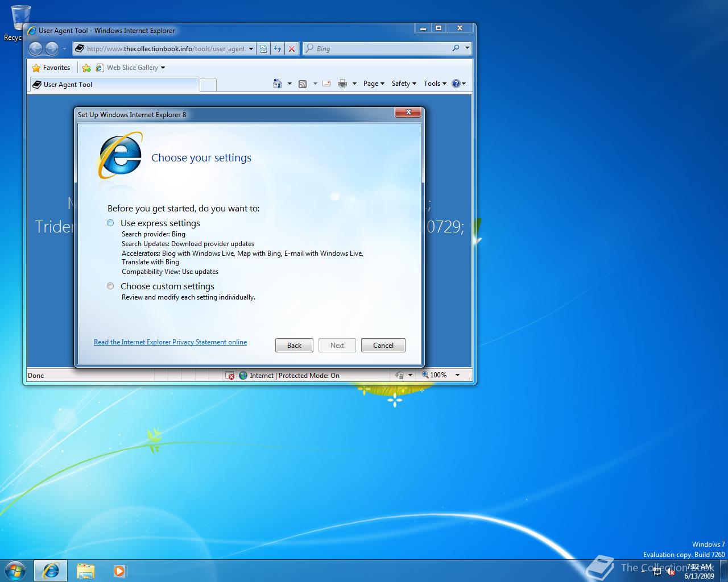Open recent pages dropdown beside Forward arrow
This screenshot has height=582, width=728.
pos(64,49)
